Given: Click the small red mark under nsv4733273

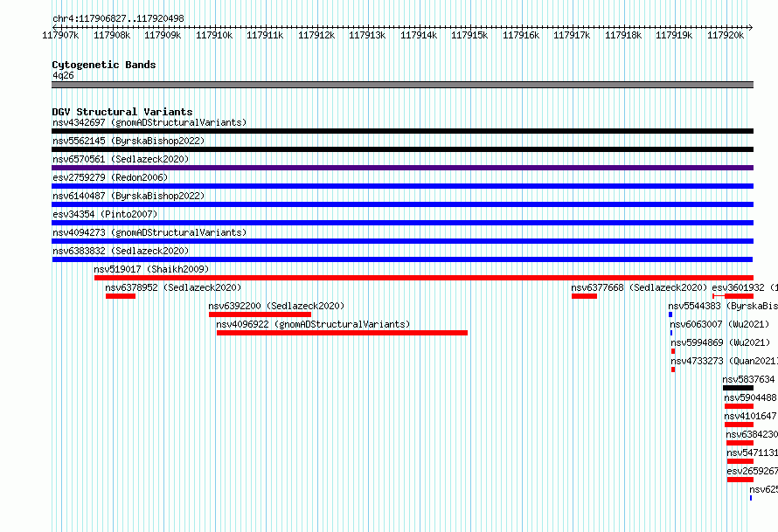Looking at the screenshot, I should (x=673, y=370).
